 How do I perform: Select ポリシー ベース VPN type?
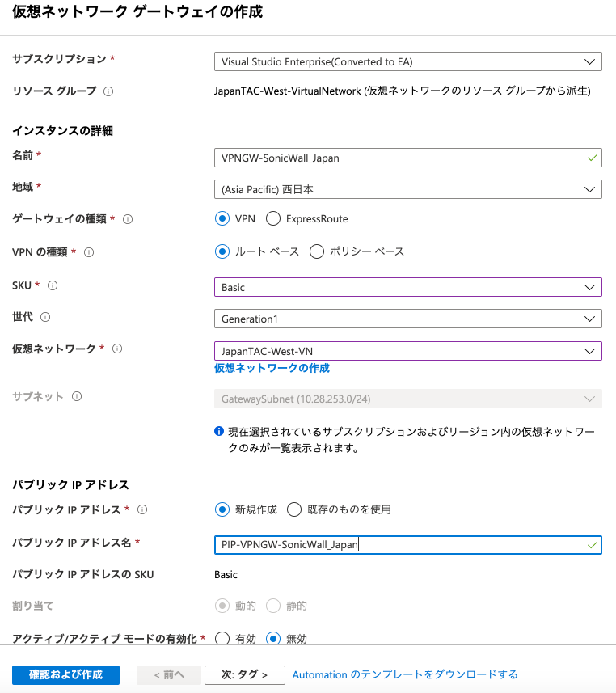(x=317, y=251)
